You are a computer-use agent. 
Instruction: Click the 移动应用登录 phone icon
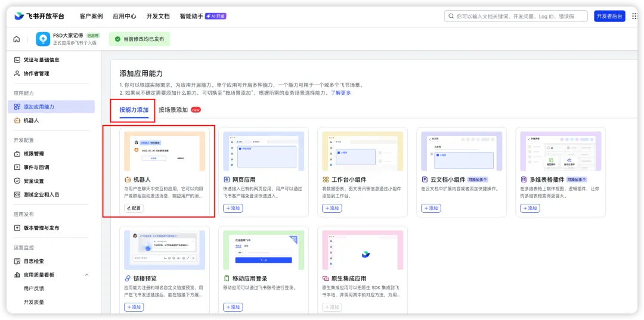coord(227,278)
